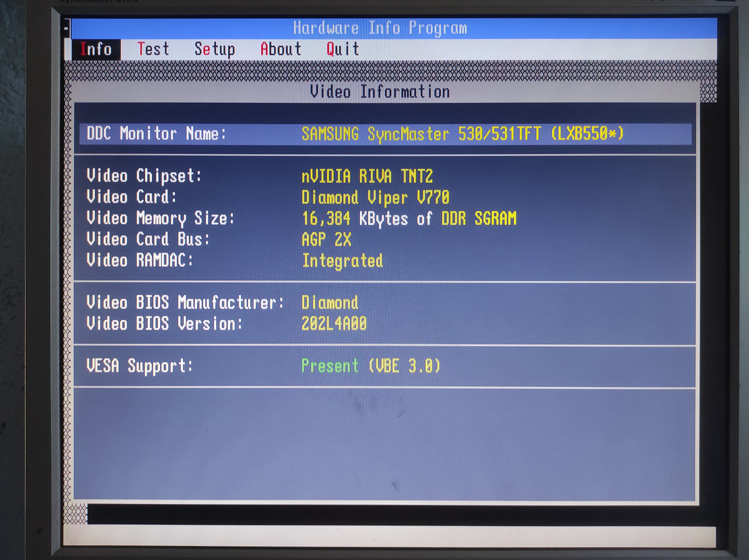This screenshot has width=749, height=560.
Task: Click the Hardware Info Program title bar
Action: point(394,28)
